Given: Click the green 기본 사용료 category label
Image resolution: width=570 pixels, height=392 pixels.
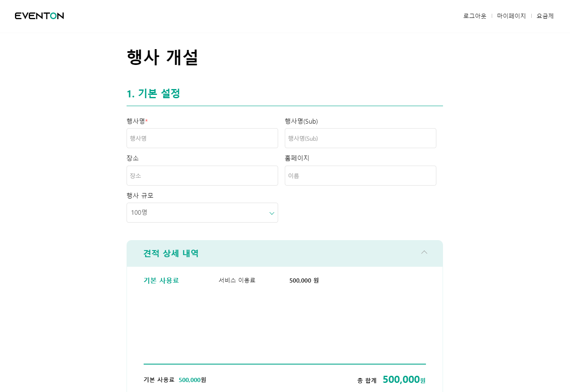Looking at the screenshot, I should point(161,280).
